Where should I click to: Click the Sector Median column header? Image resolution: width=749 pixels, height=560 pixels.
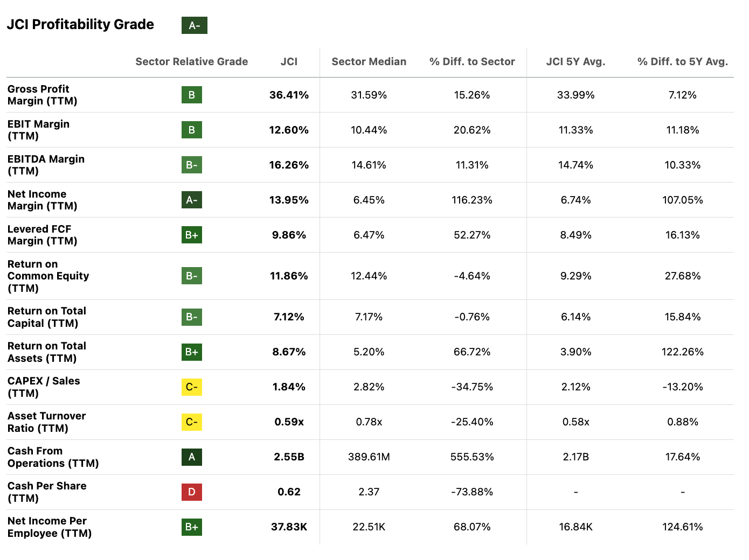[x=369, y=62]
